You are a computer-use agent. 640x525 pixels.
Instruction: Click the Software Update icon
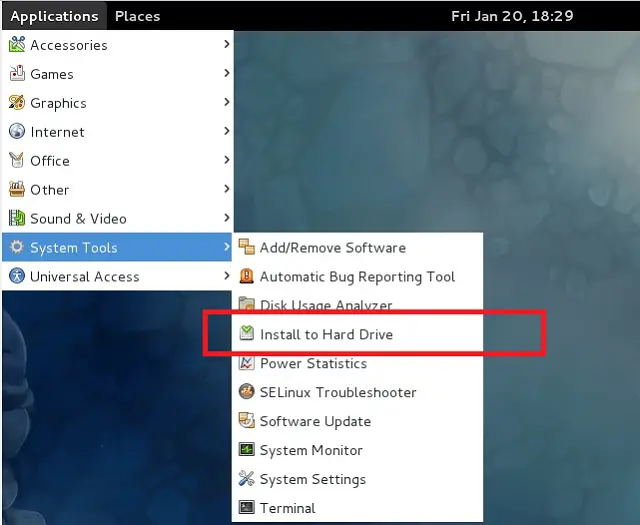click(x=247, y=421)
